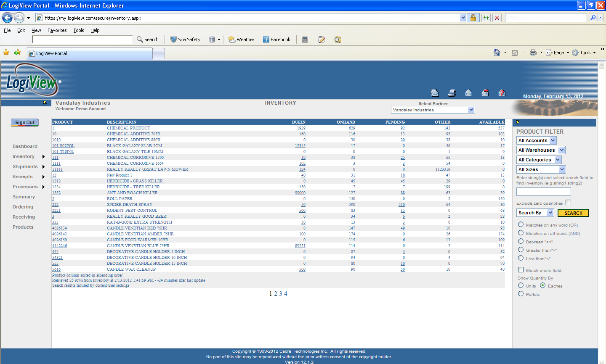
Task: Click the plain open envelope icon in header
Action: pyautogui.click(x=468, y=93)
